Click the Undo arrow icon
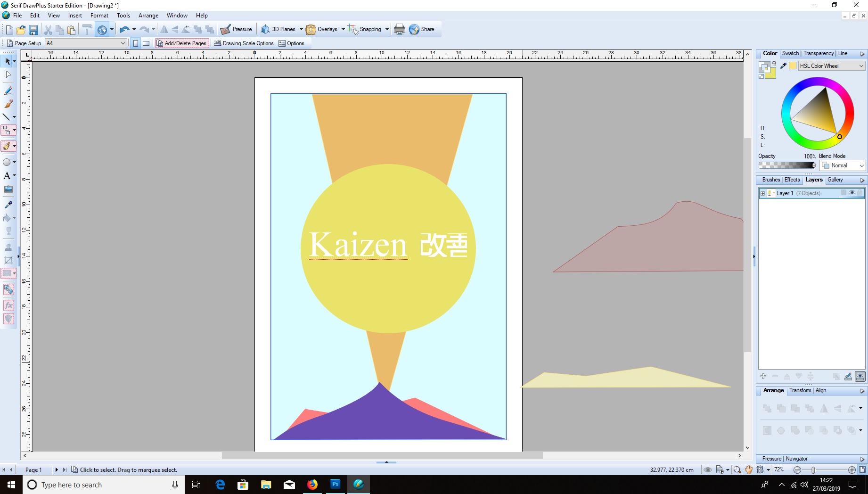 coord(124,30)
